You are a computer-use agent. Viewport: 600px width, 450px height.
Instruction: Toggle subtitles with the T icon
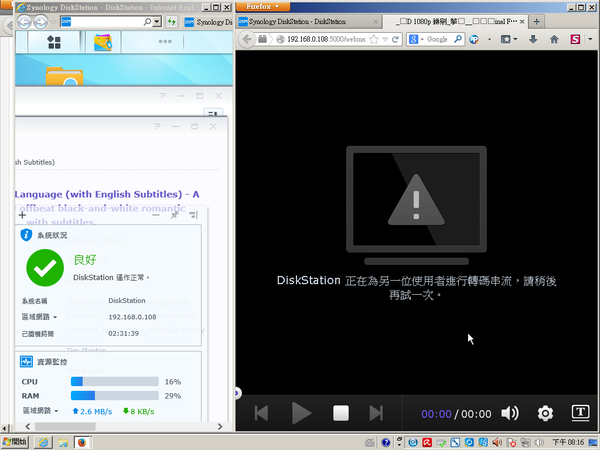coord(580,412)
